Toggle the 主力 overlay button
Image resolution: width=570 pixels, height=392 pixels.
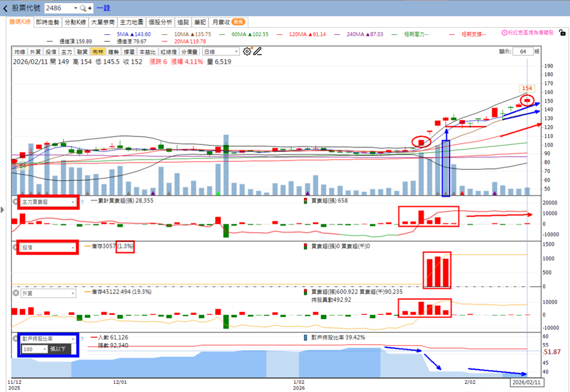66,52
